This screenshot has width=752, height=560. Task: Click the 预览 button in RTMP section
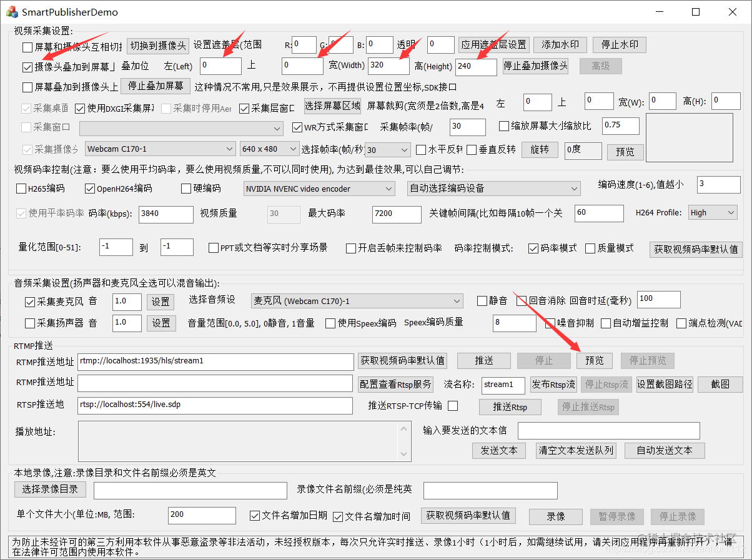click(x=595, y=360)
